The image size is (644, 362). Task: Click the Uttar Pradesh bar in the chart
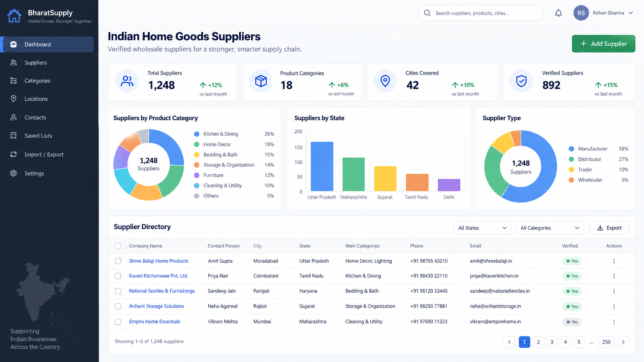(x=322, y=166)
